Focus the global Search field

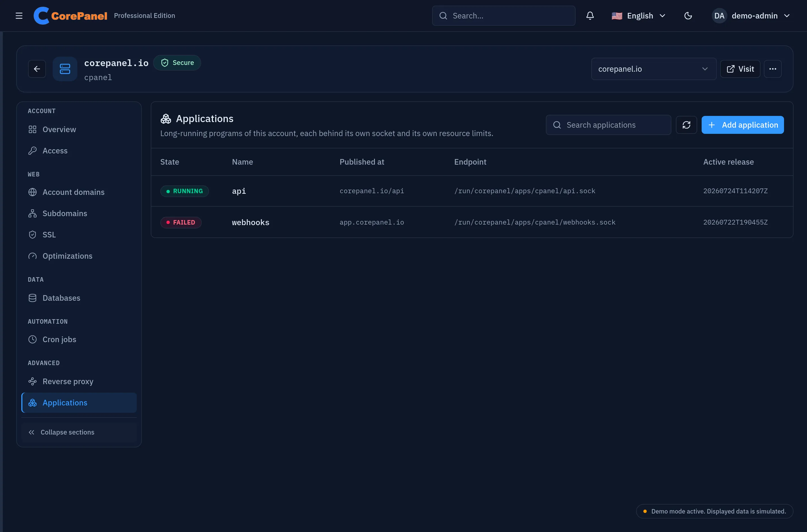click(x=504, y=16)
